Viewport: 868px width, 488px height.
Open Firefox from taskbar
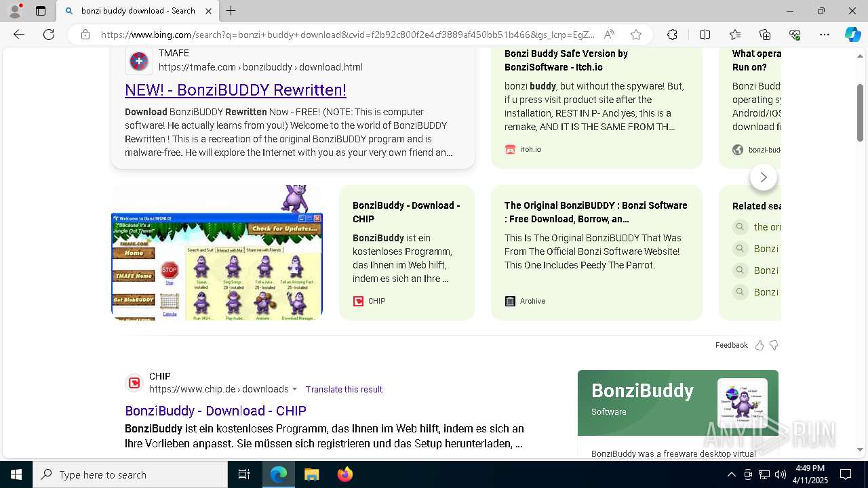344,474
